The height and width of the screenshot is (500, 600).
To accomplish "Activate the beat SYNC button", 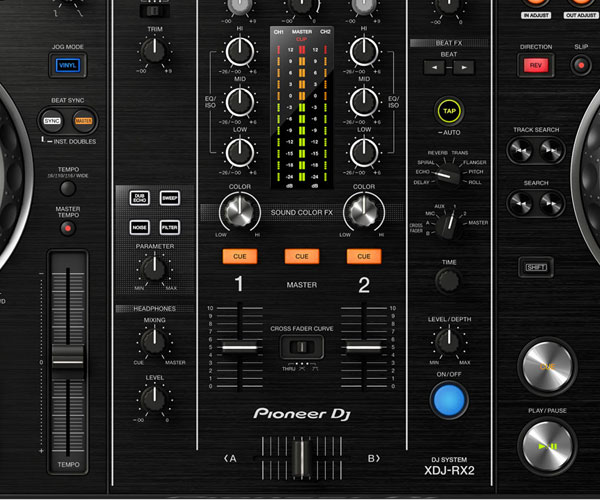I will pos(52,121).
